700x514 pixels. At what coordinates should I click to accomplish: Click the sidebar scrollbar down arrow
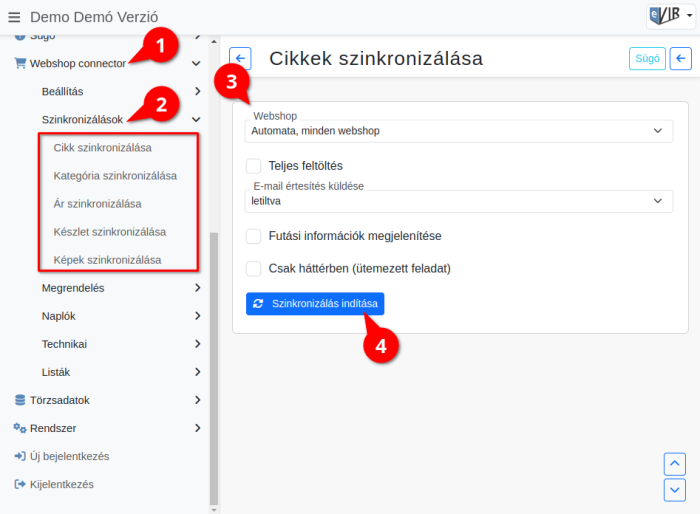click(x=214, y=510)
